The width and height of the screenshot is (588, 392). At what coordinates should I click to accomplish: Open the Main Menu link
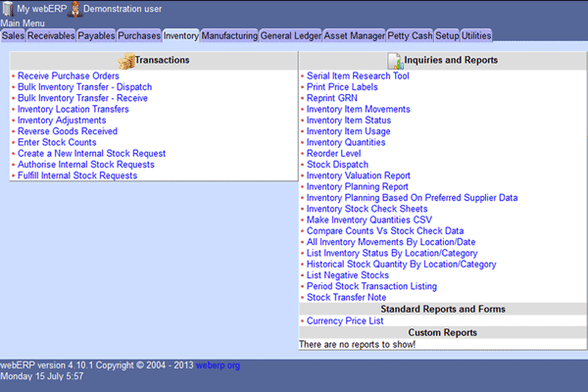coord(23,23)
